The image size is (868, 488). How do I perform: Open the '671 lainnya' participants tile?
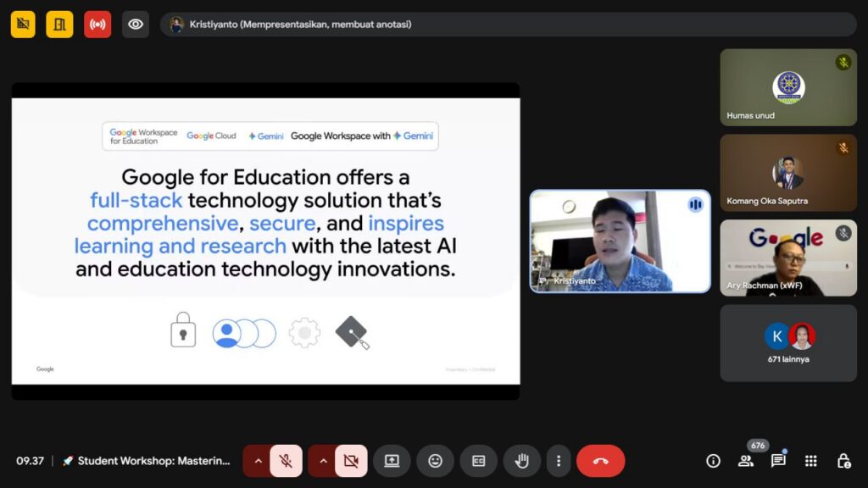(x=788, y=343)
